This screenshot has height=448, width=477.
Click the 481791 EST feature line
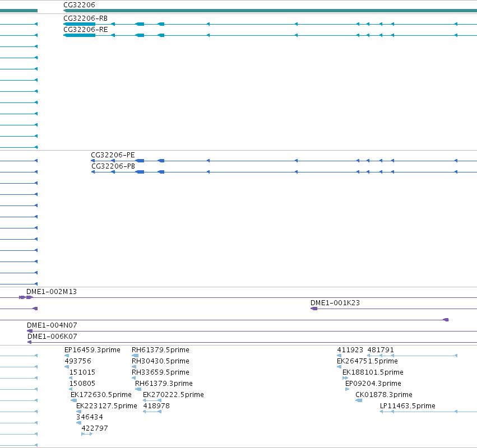pos(412,355)
